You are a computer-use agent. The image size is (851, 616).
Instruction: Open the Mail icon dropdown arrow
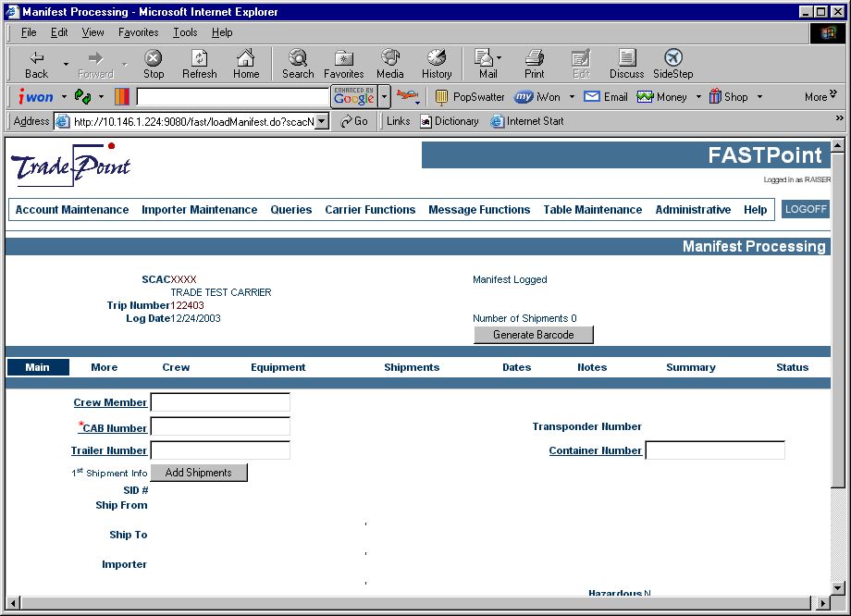[x=499, y=57]
